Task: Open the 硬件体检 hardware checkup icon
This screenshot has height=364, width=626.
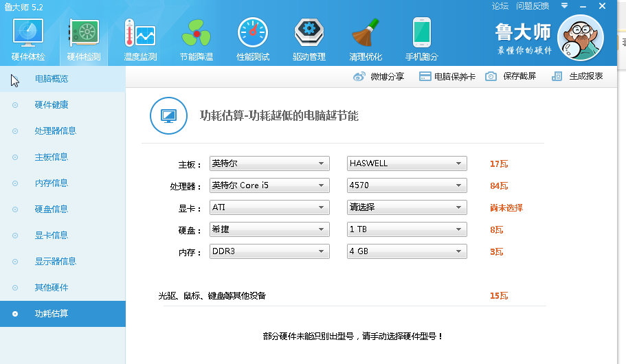Action: [x=28, y=34]
